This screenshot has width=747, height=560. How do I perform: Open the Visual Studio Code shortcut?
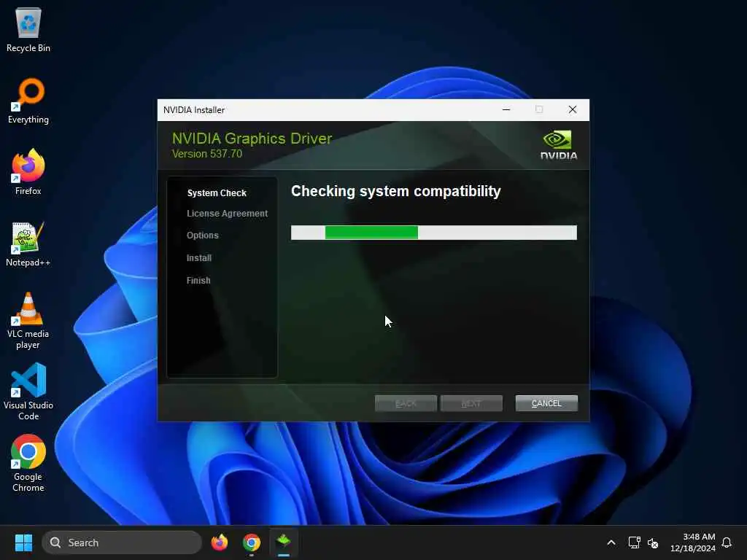click(x=28, y=392)
